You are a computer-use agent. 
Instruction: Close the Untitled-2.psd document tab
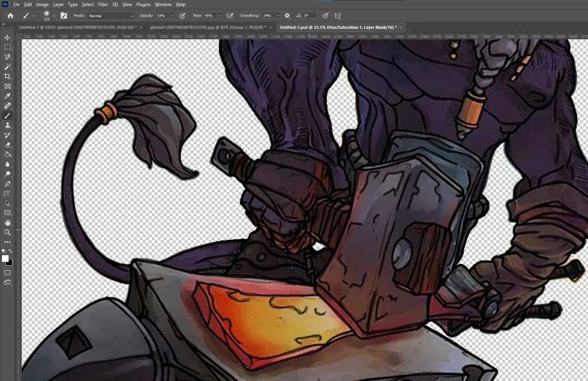(401, 28)
